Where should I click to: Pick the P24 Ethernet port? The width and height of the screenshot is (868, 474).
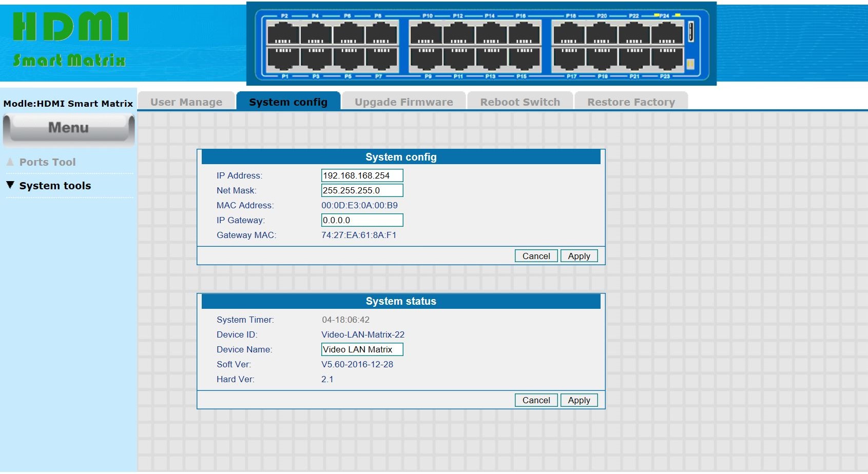click(x=667, y=33)
